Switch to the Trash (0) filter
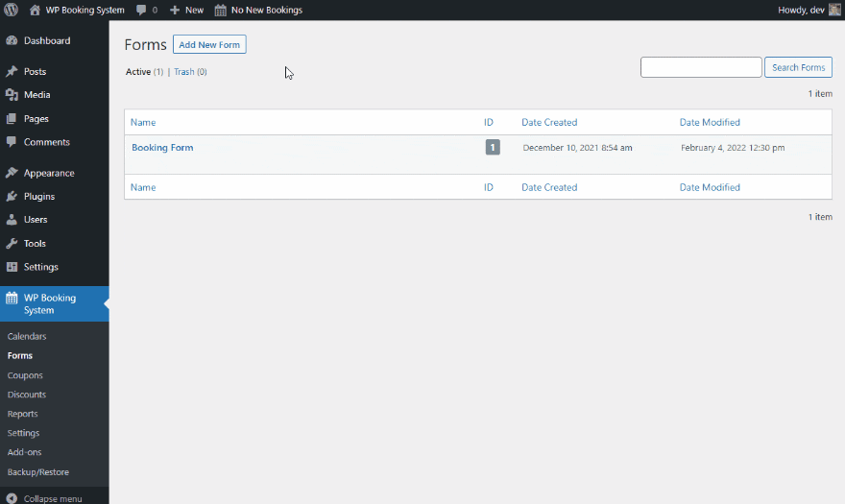 [190, 72]
